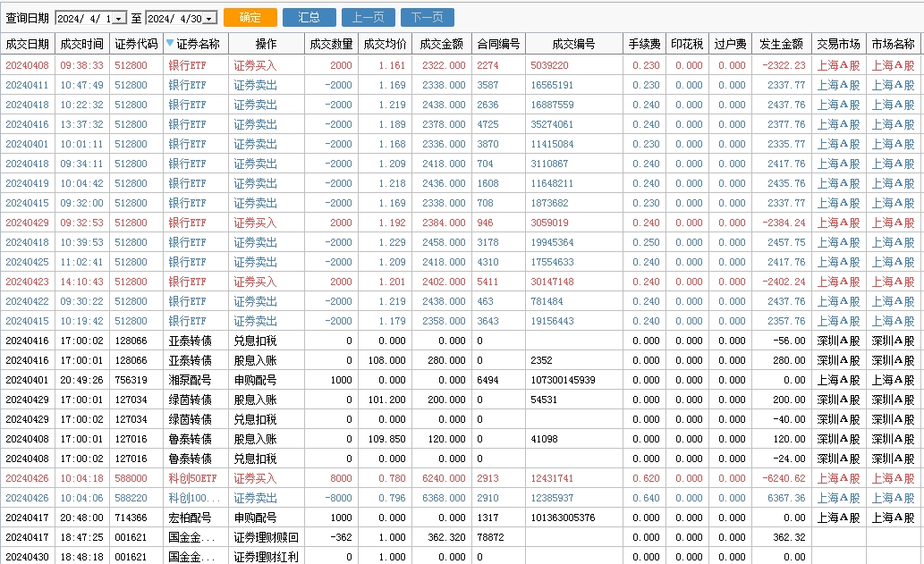924x564 pixels.
Task: Sort by the 成交时间 column header
Action: pos(81,44)
